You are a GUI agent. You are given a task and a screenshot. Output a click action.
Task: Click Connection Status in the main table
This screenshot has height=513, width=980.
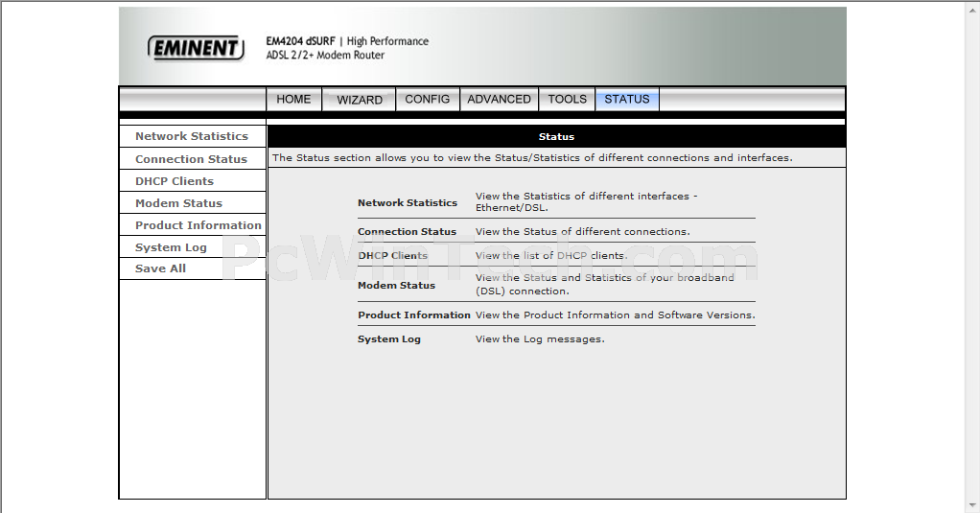click(407, 232)
